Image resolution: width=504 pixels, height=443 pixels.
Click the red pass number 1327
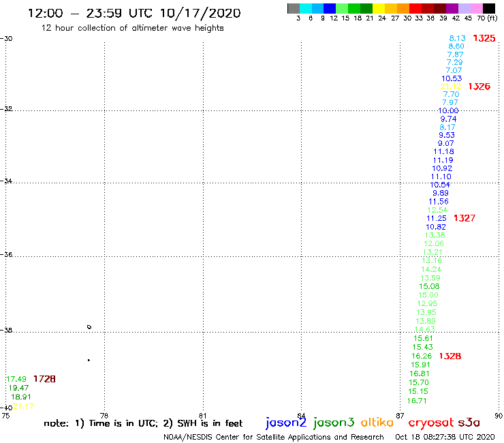click(x=464, y=218)
